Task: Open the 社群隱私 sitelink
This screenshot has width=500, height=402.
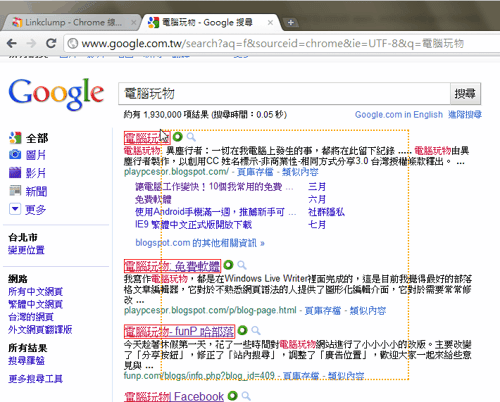Action: [x=326, y=212]
